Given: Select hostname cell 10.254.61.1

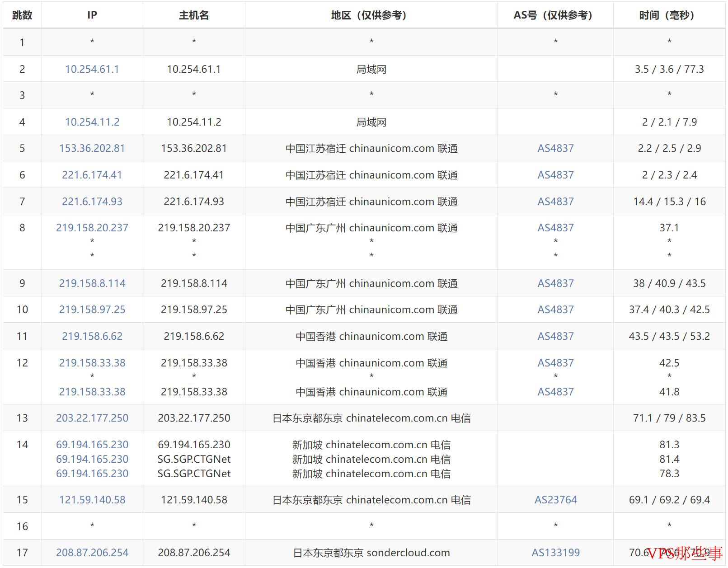Looking at the screenshot, I should pyautogui.click(x=194, y=69).
